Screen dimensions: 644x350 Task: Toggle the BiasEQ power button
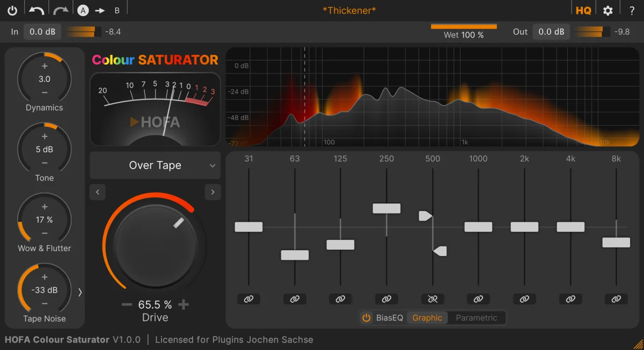[x=367, y=317]
